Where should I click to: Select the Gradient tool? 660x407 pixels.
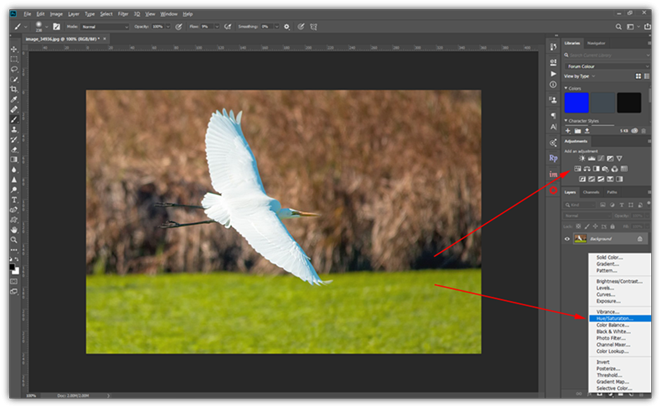pos(14,160)
